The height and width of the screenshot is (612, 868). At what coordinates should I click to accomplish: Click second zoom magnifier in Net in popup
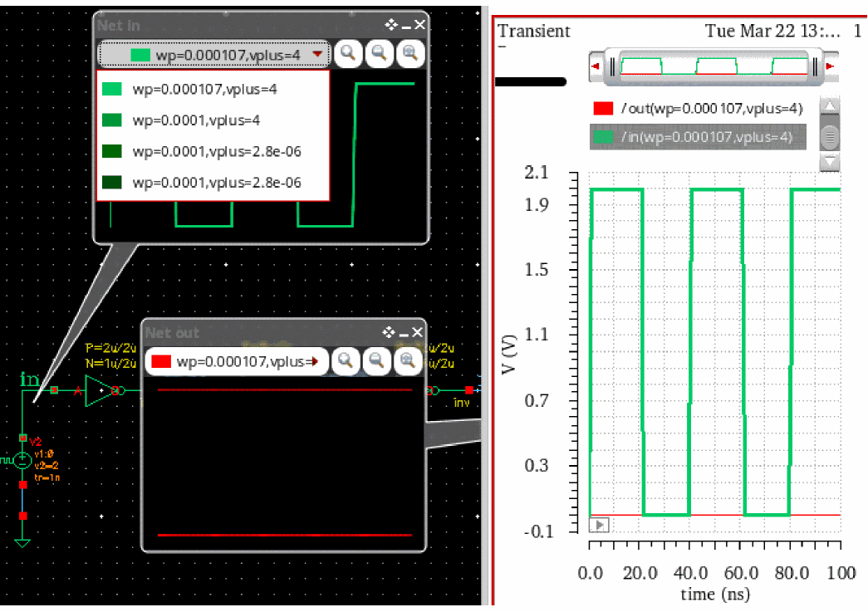pos(380,54)
